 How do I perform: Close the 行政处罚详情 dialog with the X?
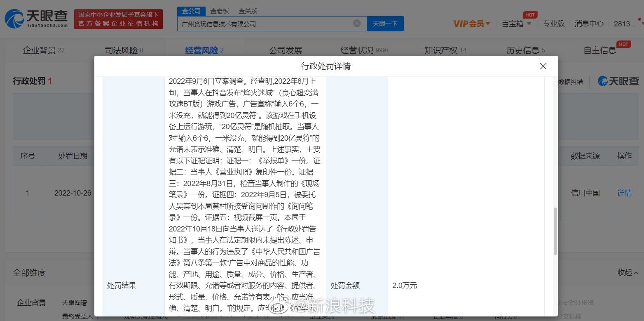543,66
